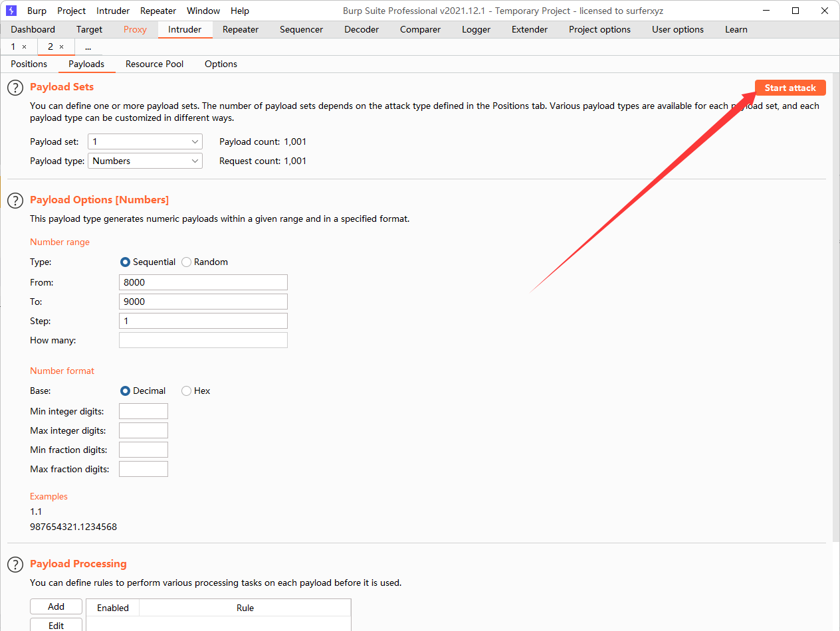The width and height of the screenshot is (840, 631).
Task: Open the Repeater menu
Action: [158, 11]
